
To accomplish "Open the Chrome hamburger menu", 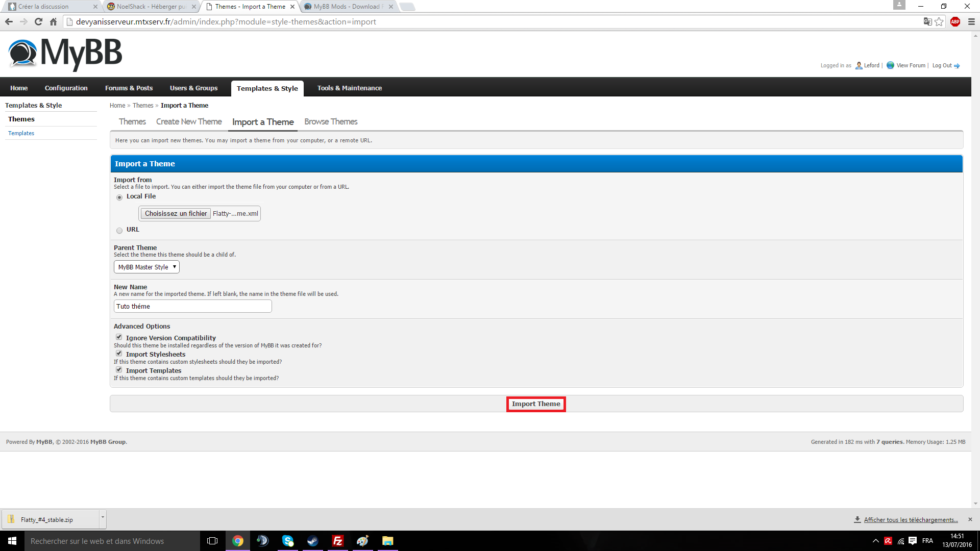I will pyautogui.click(x=971, y=21).
